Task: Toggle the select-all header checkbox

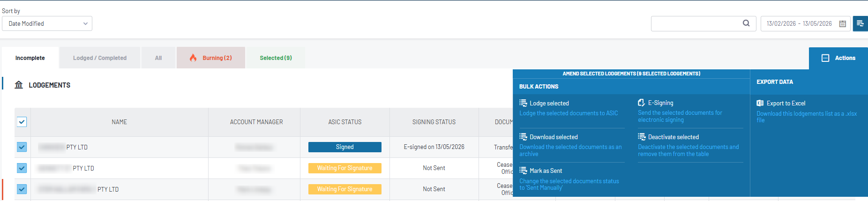Action: tap(22, 122)
